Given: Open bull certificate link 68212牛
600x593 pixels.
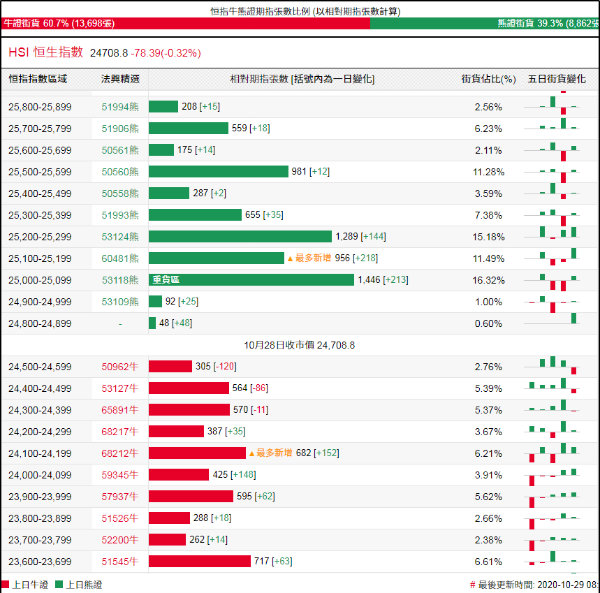Looking at the screenshot, I should (x=119, y=453).
